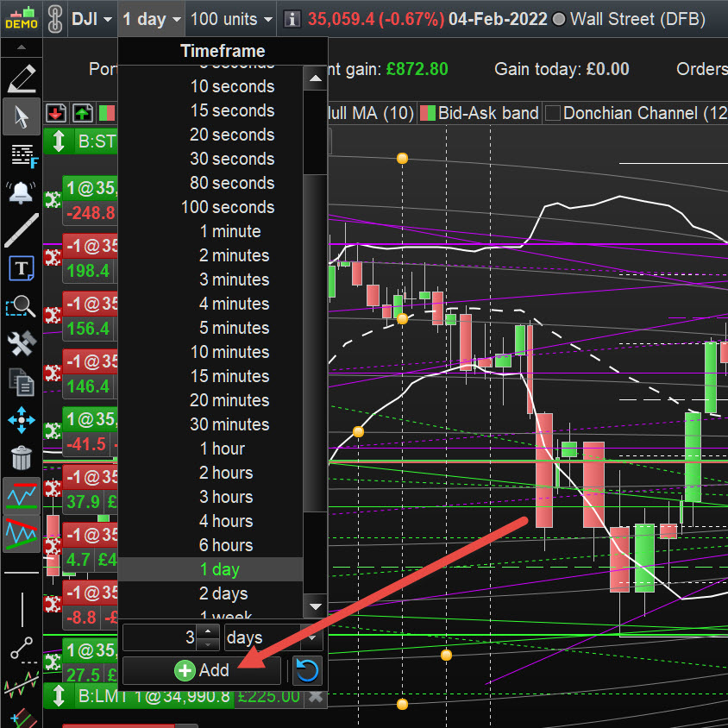
Task: Toggle the trend channel lines tool
Action: tap(22, 534)
